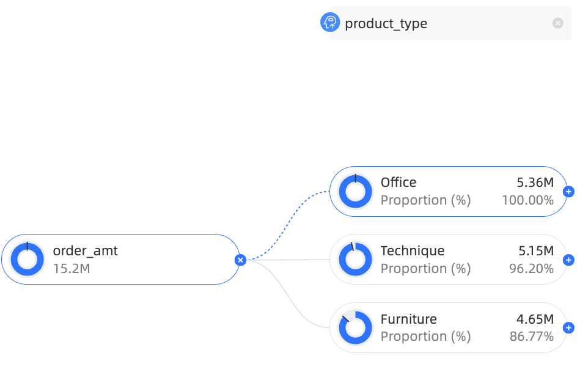Click the Technique donut chart icon
The width and height of the screenshot is (588, 375).
(355, 259)
